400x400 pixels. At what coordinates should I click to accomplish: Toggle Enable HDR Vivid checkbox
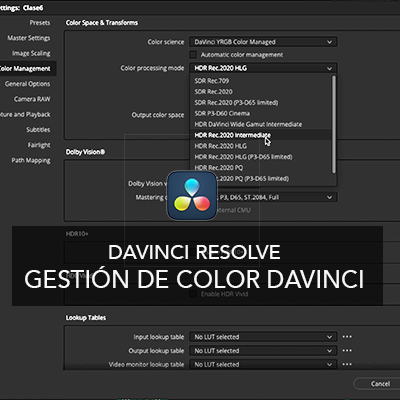pos(193,294)
